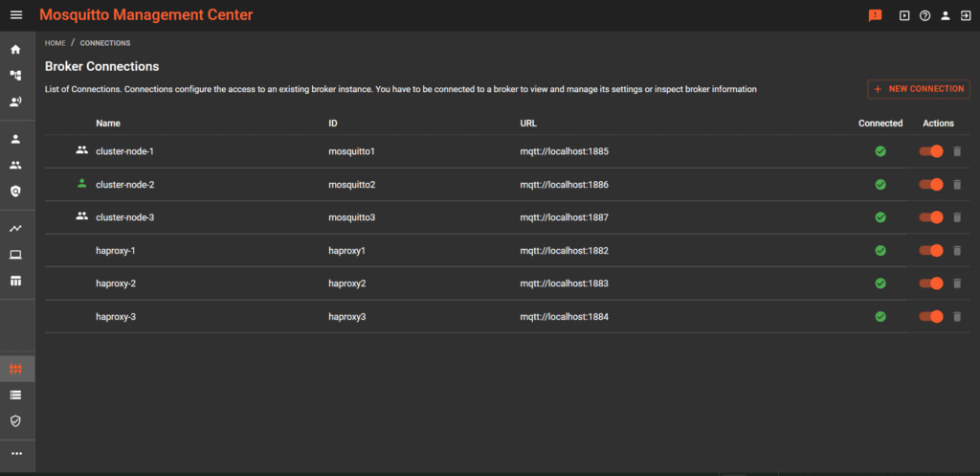Click the trash icon for cluster-node-1
Image resolution: width=980 pixels, height=476 pixels.
pos(957,151)
